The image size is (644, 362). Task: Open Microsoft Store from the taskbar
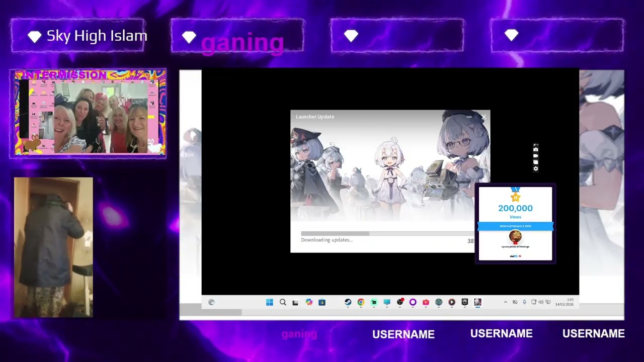pos(322,302)
